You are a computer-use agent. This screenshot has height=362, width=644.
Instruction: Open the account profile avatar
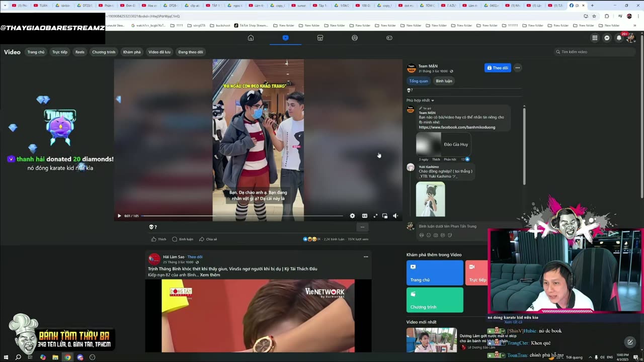coord(630,38)
